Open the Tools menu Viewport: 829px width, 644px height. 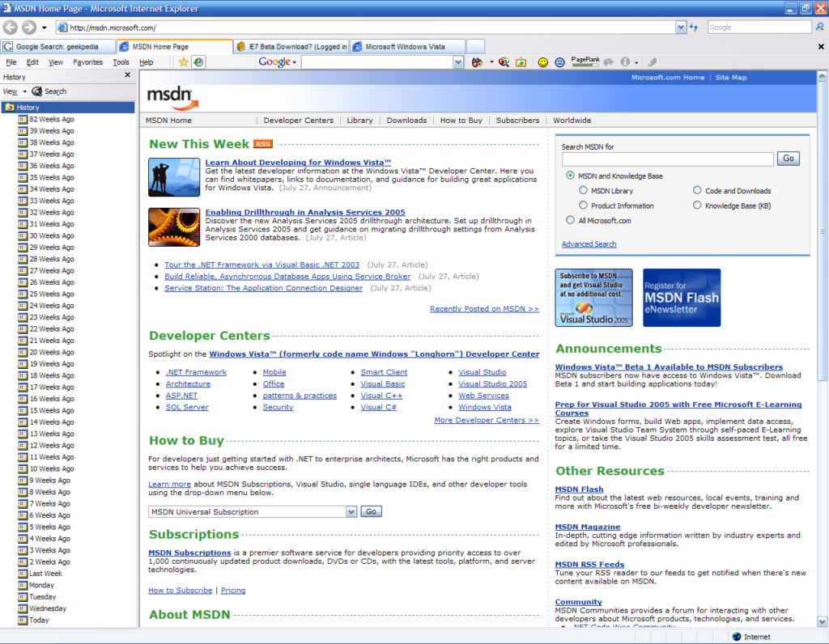pos(121,62)
